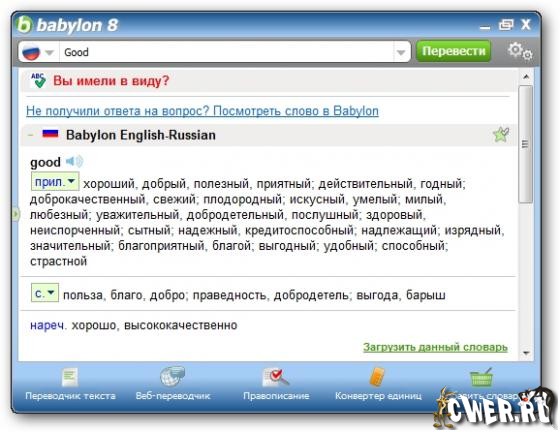
Task: Click the scrollbar down arrow
Action: [526, 353]
